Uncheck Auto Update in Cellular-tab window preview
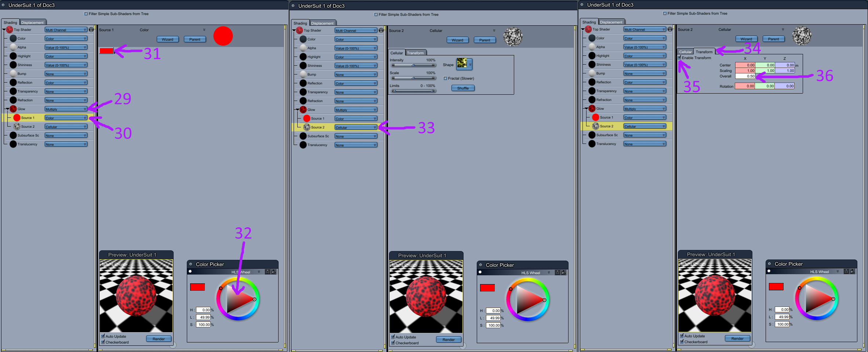The width and height of the screenshot is (868, 352). [393, 337]
